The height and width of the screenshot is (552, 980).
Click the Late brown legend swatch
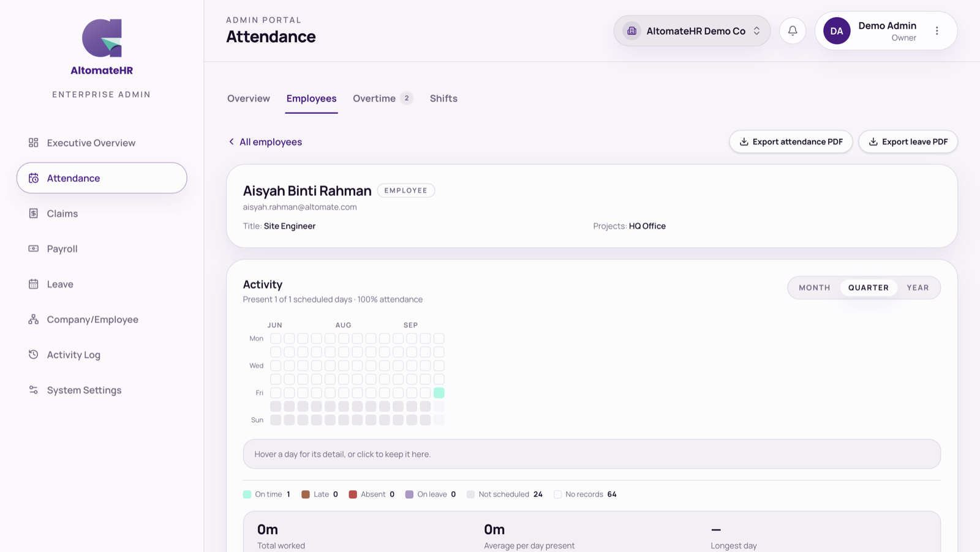306,494
